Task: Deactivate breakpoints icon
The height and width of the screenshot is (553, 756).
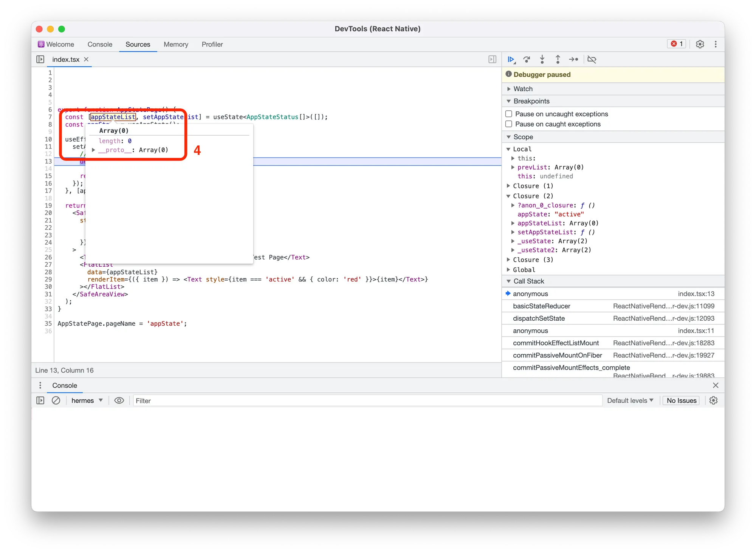Action: coord(592,59)
